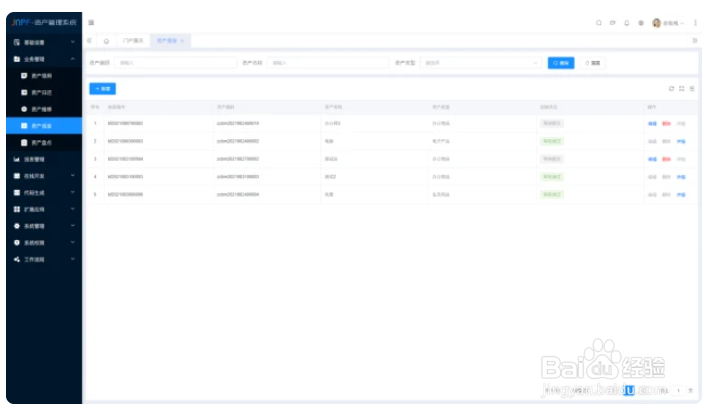Close the 资产报废 tab with its x

click(182, 41)
